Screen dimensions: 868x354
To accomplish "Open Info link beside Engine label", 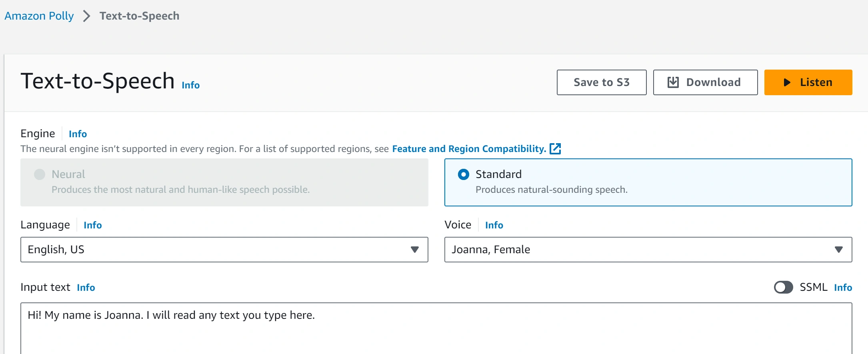I will pyautogui.click(x=78, y=134).
